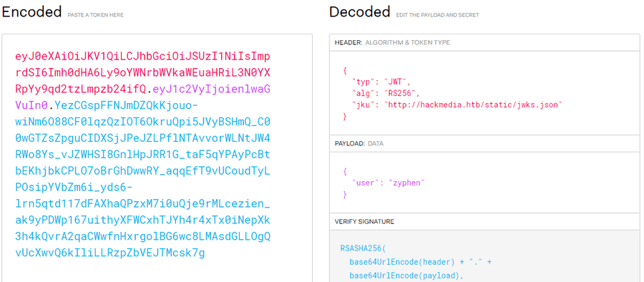
Task: Click the 'EDIT THE PAYLOAD AND SECRET' hint text
Action: 437,15
